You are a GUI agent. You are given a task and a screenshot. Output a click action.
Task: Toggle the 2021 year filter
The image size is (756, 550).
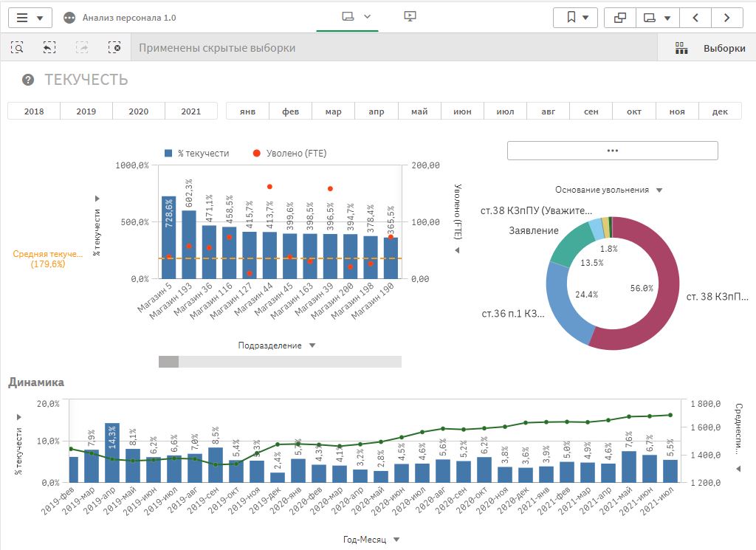point(190,111)
